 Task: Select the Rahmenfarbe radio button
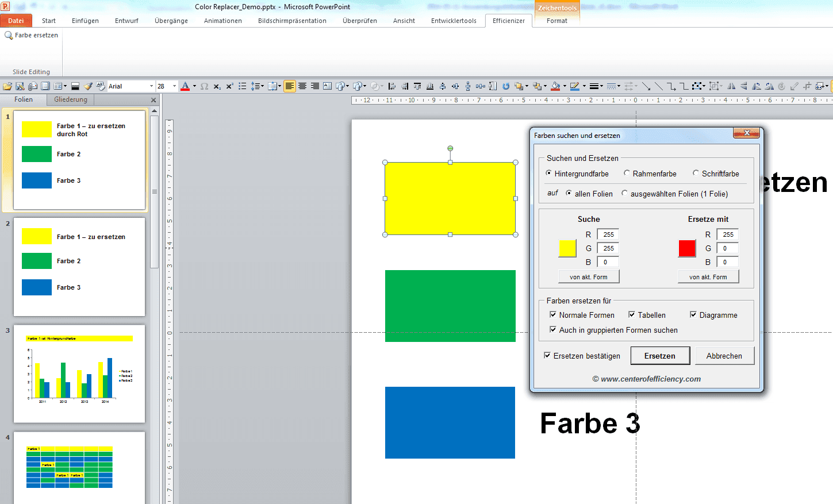click(627, 174)
